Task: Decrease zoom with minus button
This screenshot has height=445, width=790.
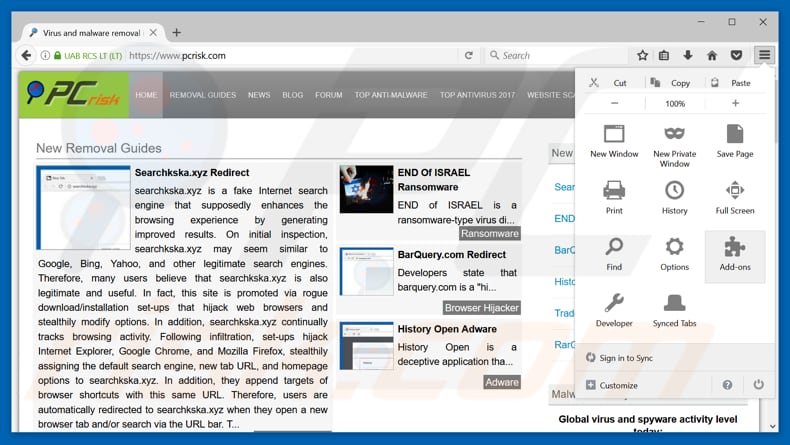Action: tap(614, 103)
